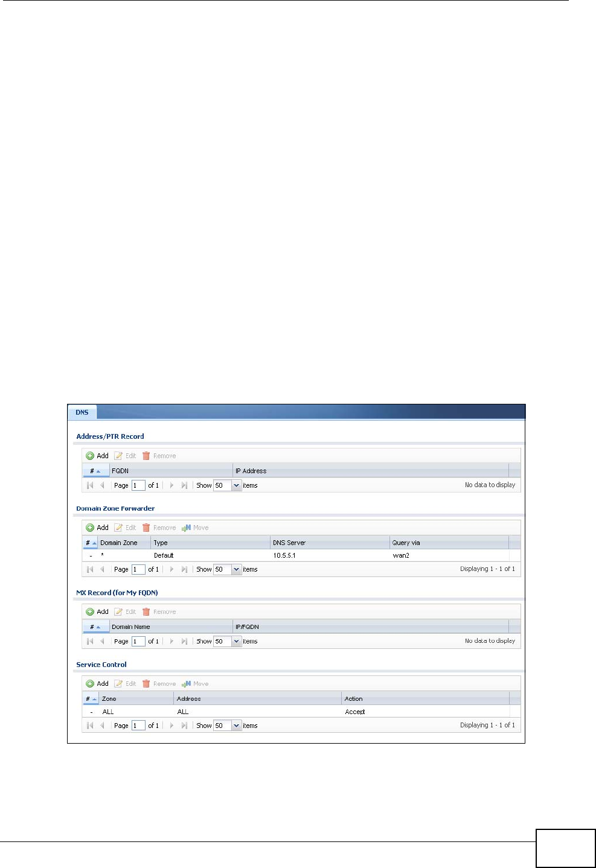Click Edit in MX Record toolbar

[x=126, y=611]
